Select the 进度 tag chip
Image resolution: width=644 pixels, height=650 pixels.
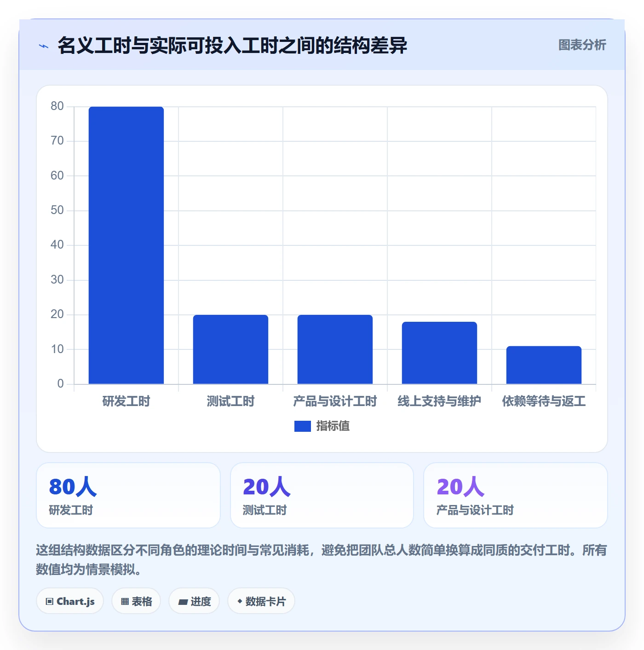pyautogui.click(x=194, y=601)
